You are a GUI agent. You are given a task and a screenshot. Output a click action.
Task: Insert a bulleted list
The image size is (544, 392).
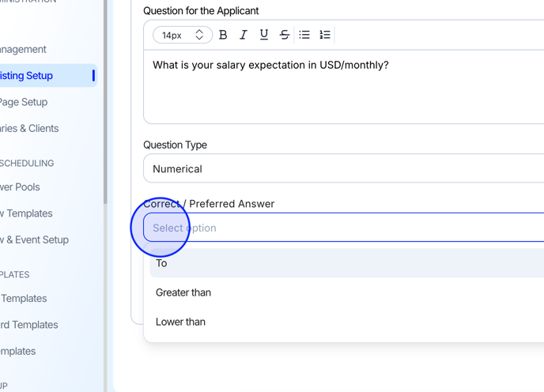304,35
